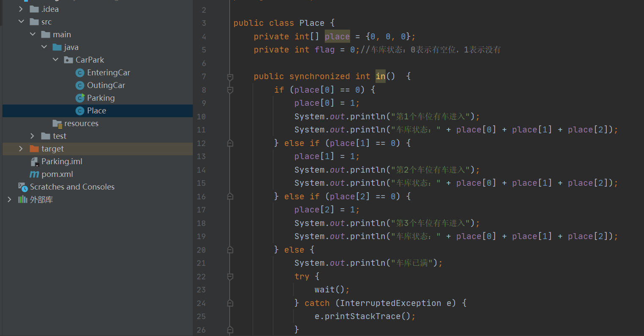
Task: Click the 外部库 library icon
Action: pos(23,199)
